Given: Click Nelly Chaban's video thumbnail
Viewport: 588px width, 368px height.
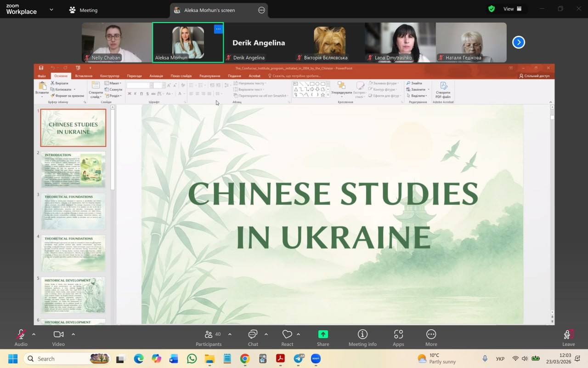Looking at the screenshot, I should tap(117, 42).
